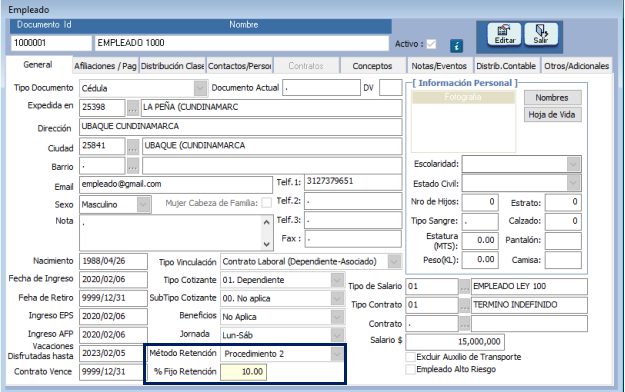Click the Salario $ amount field
625x392 pixels.
(x=455, y=342)
